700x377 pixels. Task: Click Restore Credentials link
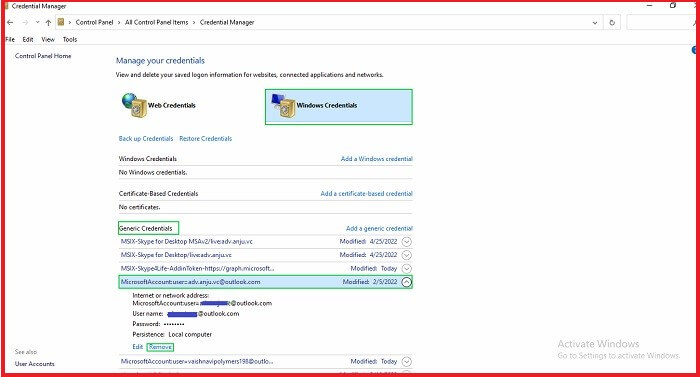205,138
